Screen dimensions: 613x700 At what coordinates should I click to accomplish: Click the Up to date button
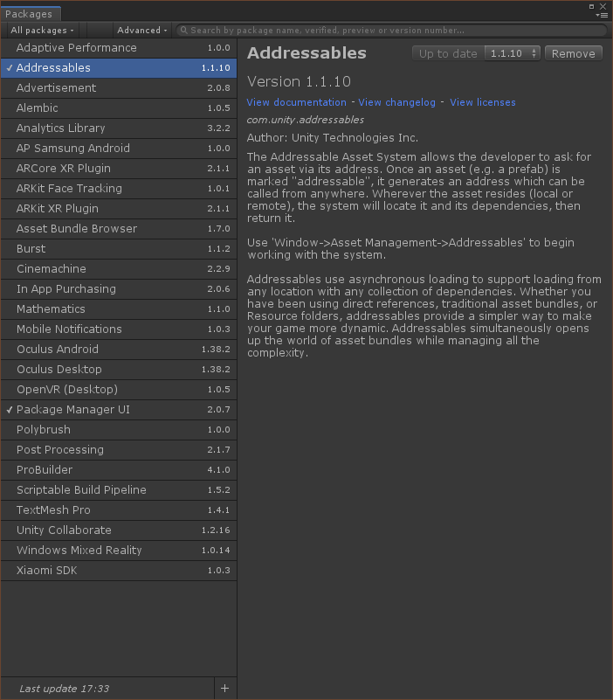point(448,53)
